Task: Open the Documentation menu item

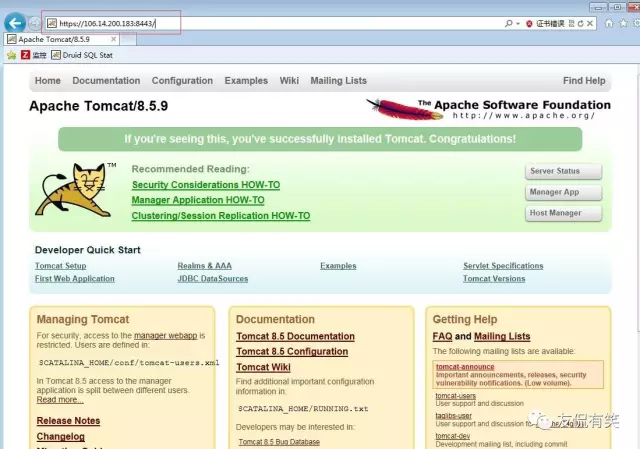Action: pos(106,81)
